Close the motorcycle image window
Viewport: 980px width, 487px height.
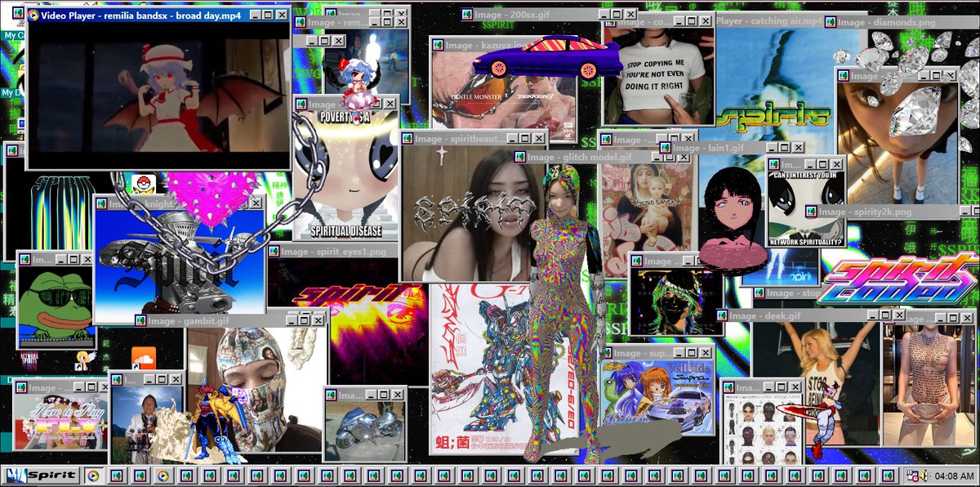coord(396,395)
